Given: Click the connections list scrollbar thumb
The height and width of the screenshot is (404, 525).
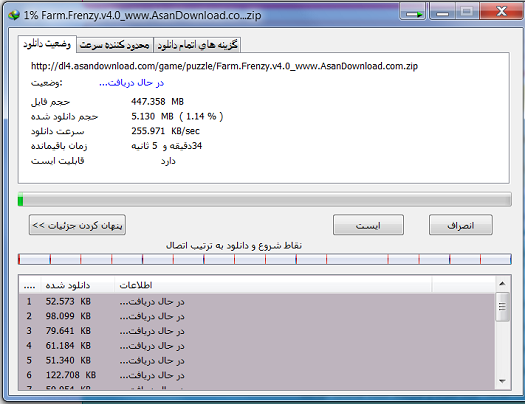Looking at the screenshot, I should click(502, 307).
